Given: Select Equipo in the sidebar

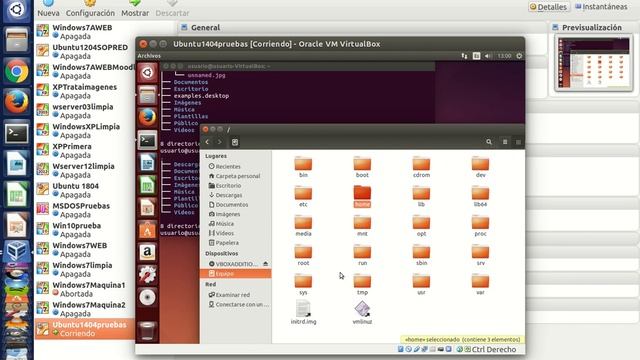Looking at the screenshot, I should coord(236,273).
